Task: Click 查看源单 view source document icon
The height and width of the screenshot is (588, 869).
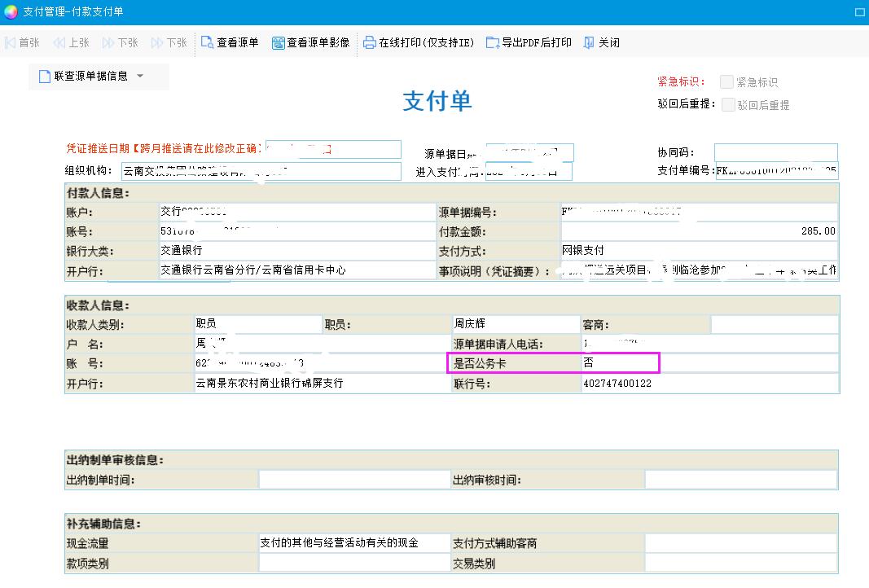Action: click(x=207, y=42)
